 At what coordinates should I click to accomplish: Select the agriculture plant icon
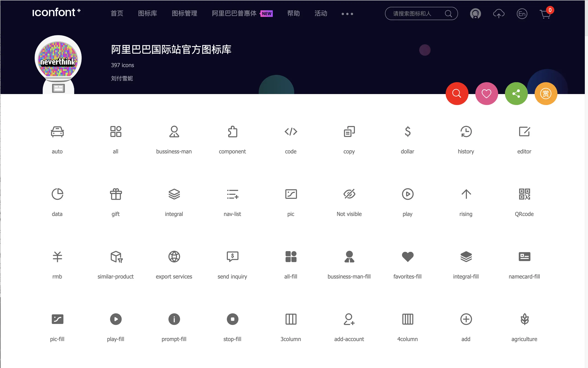click(524, 319)
